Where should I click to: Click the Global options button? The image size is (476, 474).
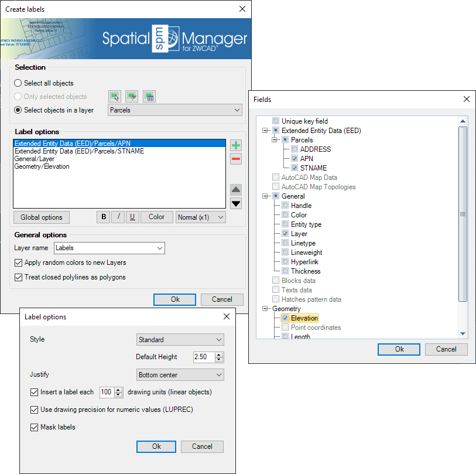[42, 217]
